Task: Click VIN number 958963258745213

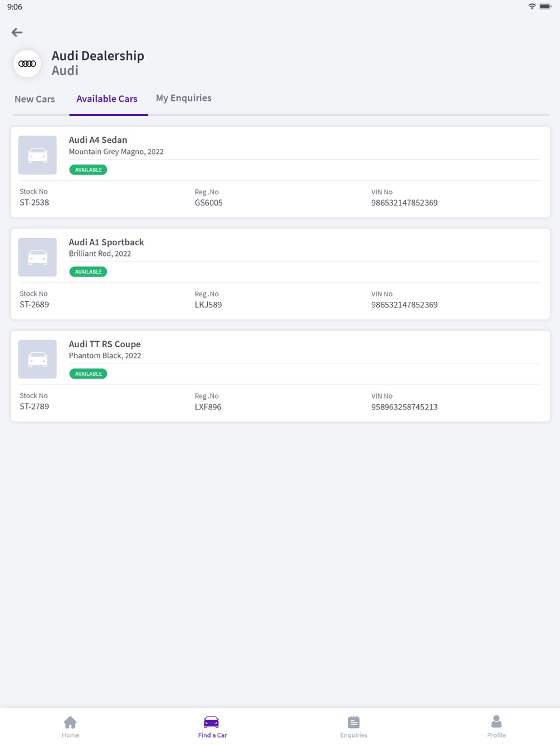Action: (x=404, y=407)
